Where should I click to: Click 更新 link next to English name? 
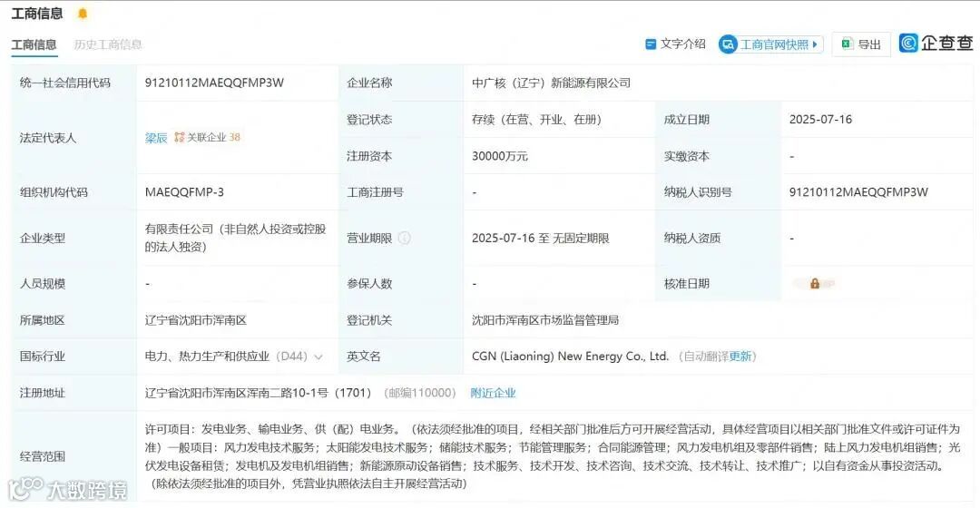tap(740, 357)
